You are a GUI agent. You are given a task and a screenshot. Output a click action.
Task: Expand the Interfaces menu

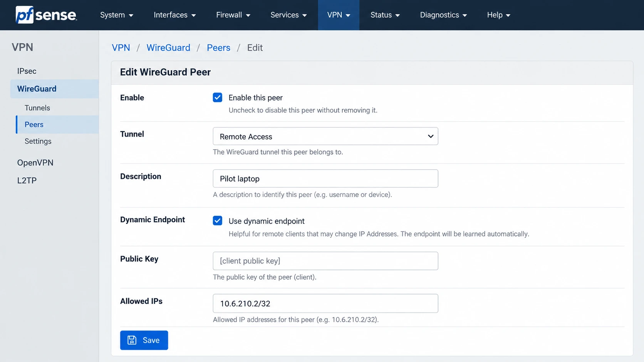(175, 15)
